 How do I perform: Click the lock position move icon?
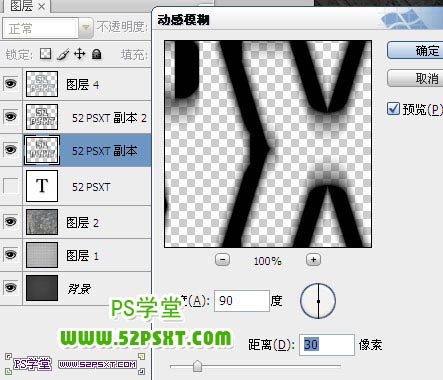(x=79, y=53)
